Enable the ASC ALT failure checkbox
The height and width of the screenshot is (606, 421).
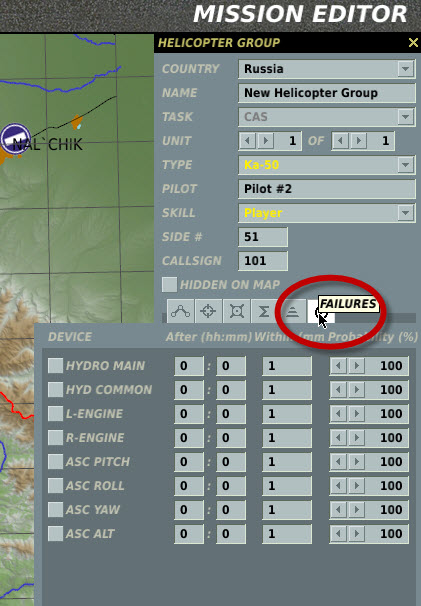click(x=55, y=533)
